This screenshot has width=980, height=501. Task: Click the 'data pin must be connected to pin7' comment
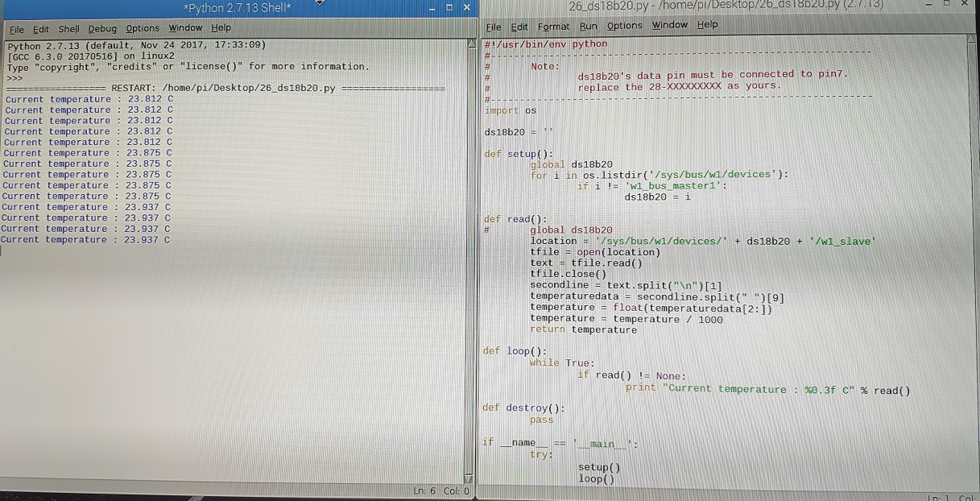tap(712, 74)
